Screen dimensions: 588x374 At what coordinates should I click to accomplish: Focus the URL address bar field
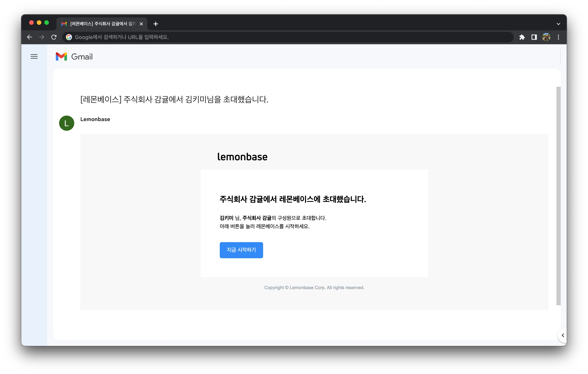click(288, 37)
